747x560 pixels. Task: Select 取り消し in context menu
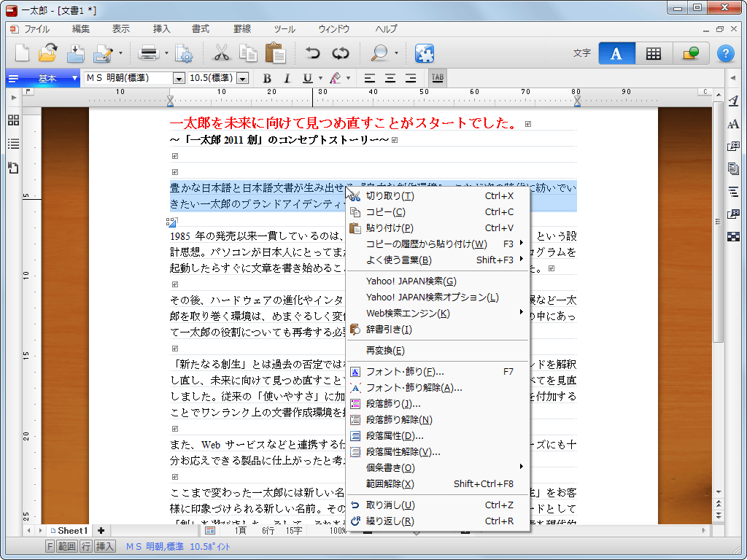click(438, 505)
